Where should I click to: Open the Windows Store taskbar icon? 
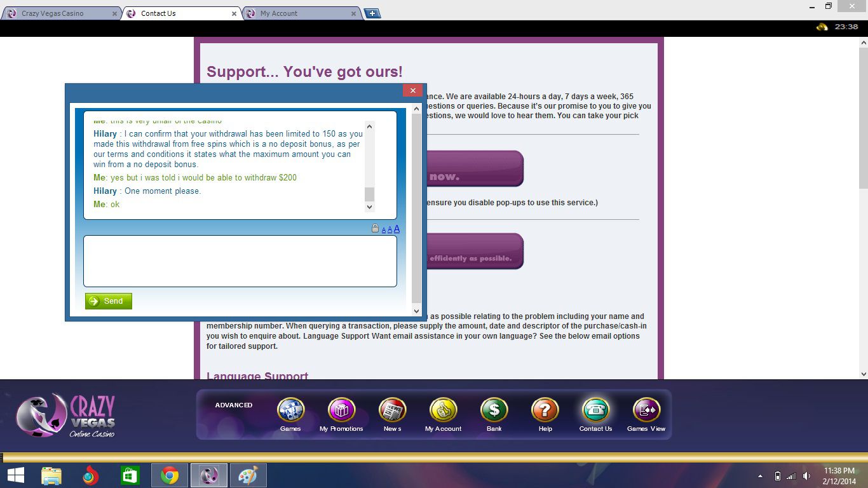pyautogui.click(x=130, y=475)
